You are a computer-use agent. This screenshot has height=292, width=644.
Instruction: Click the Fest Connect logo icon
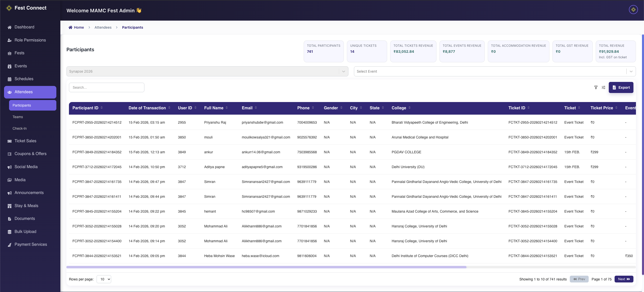(9, 8)
